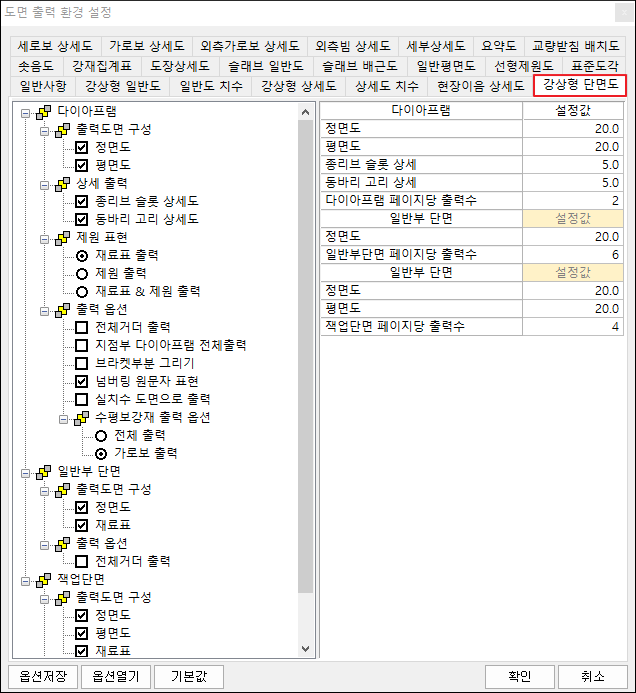Click the 제원 표현 group icon

click(x=62, y=238)
